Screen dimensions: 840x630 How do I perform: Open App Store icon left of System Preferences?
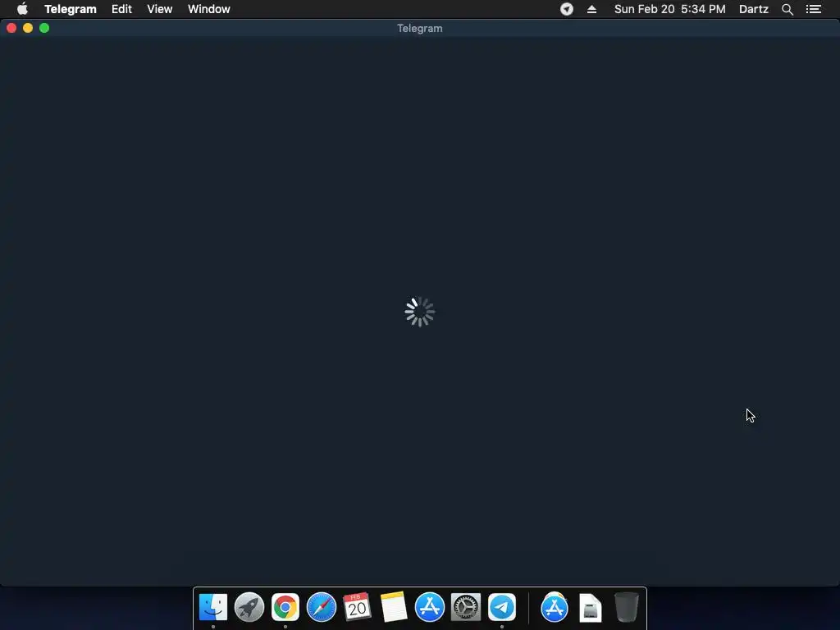tap(430, 607)
